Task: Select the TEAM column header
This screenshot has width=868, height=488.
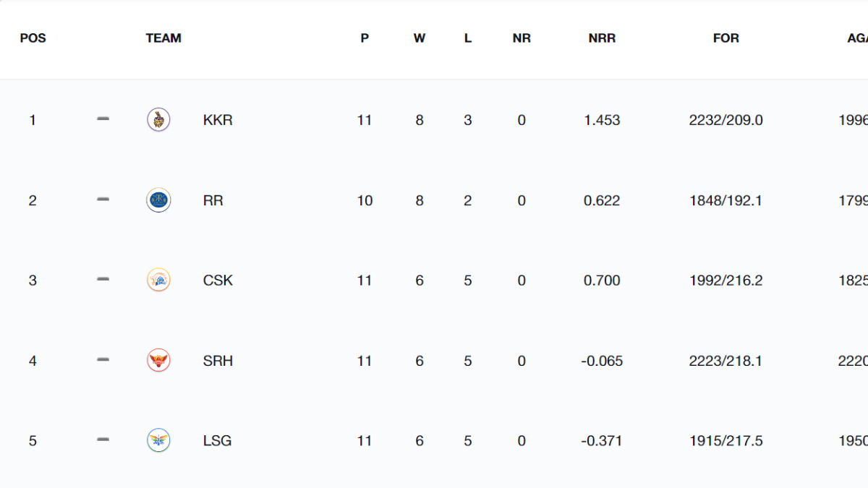Action: point(163,38)
